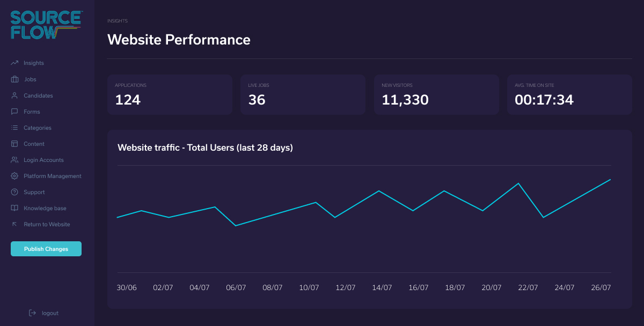Click the Content layout icon
Viewport: 644px width, 326px height.
14,144
